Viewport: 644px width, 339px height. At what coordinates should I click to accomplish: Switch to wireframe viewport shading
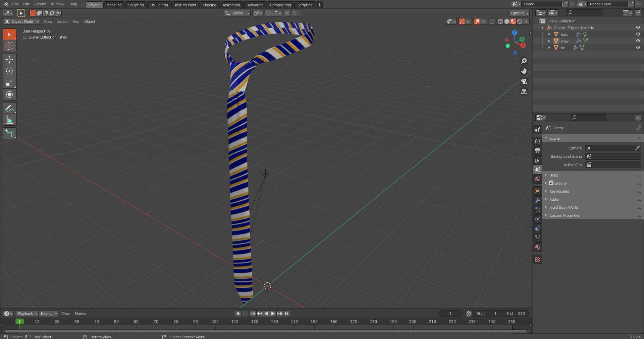(x=500, y=21)
